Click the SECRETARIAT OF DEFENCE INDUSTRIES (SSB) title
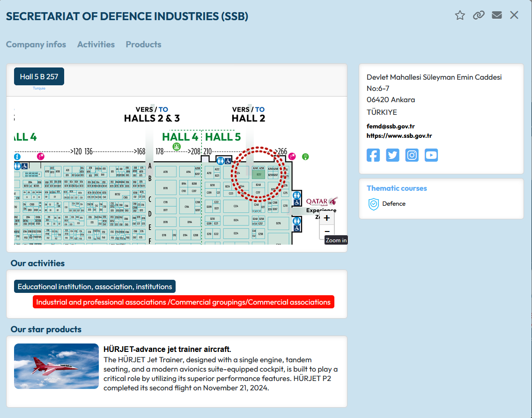Image resolution: width=532 pixels, height=418 pixels. tap(127, 16)
